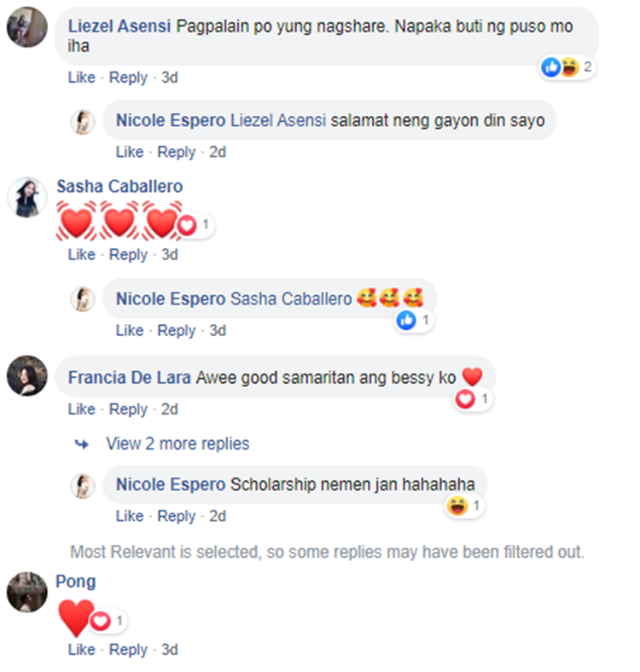640x672 pixels.
Task: Like Liezel Asensi's comment
Action: (x=82, y=78)
